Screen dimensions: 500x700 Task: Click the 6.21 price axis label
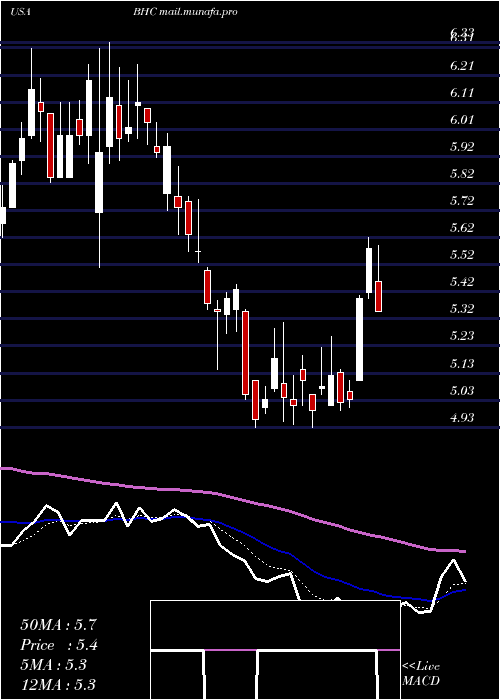coord(462,66)
